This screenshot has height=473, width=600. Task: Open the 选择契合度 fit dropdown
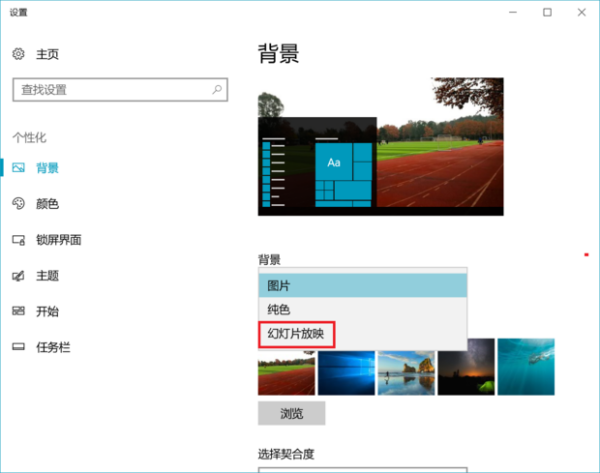click(x=363, y=470)
